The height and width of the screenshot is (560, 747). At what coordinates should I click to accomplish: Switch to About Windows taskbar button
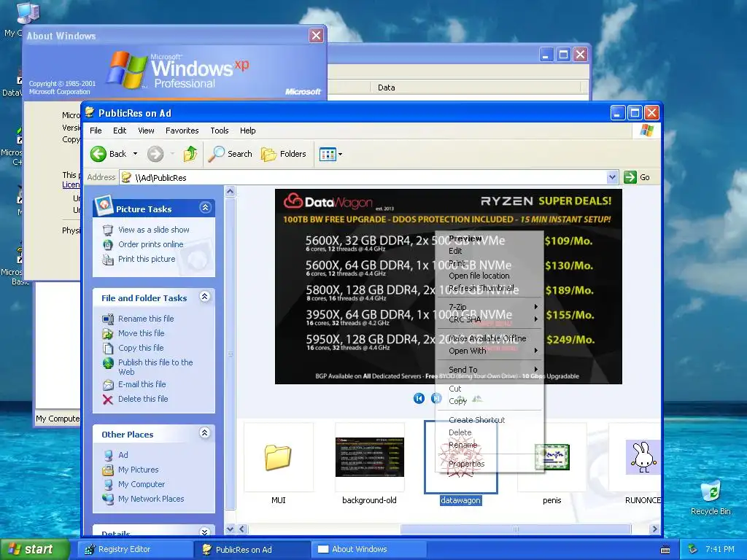(x=368, y=550)
